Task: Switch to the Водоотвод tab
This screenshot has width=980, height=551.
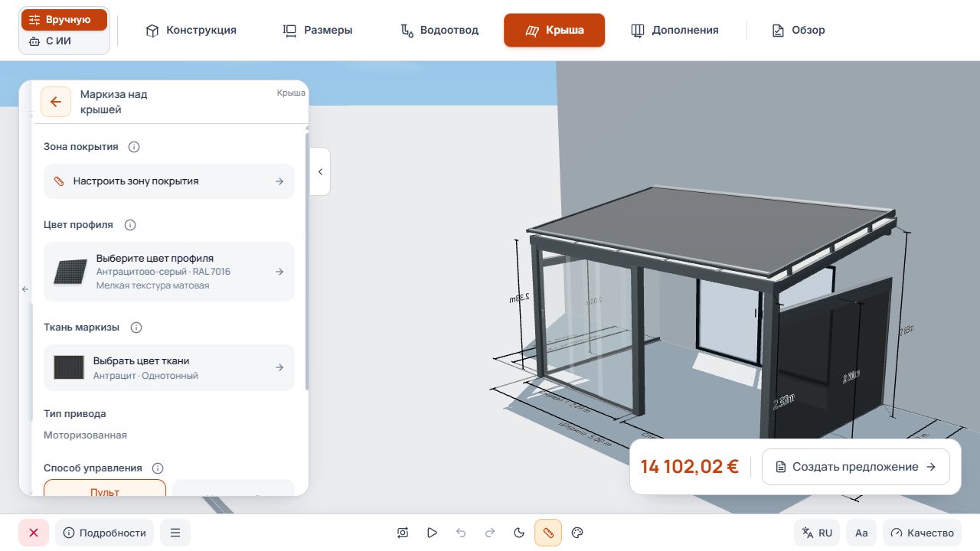Action: [x=439, y=31]
